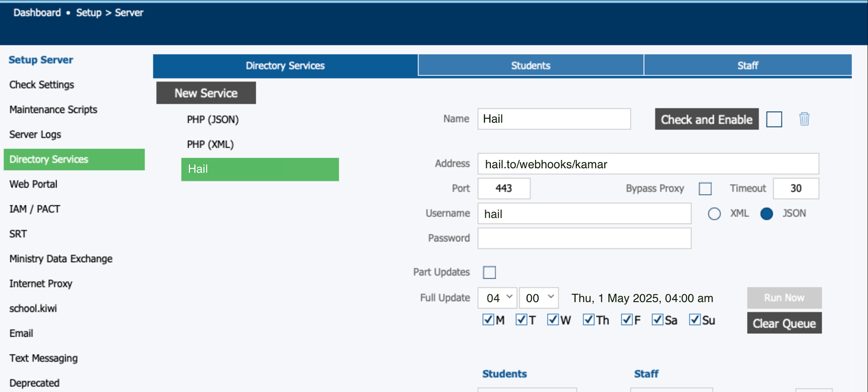
Task: Switch to the Staff tab
Action: 747,65
